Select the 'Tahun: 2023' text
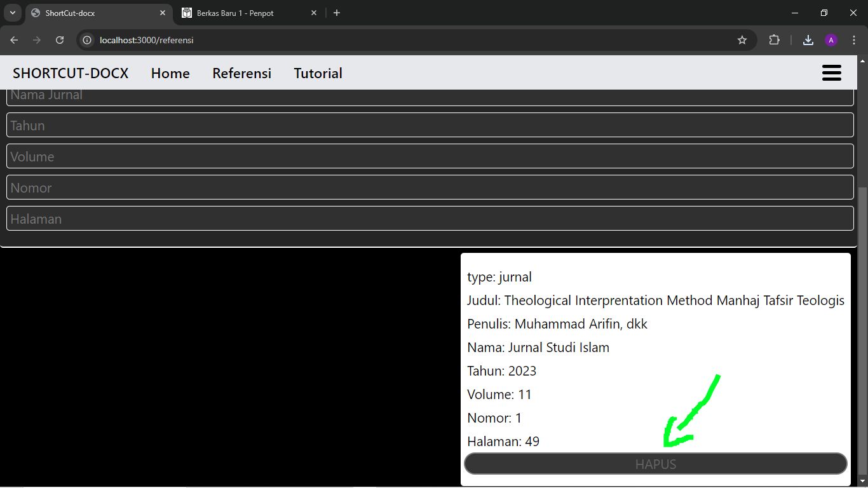 (502, 371)
